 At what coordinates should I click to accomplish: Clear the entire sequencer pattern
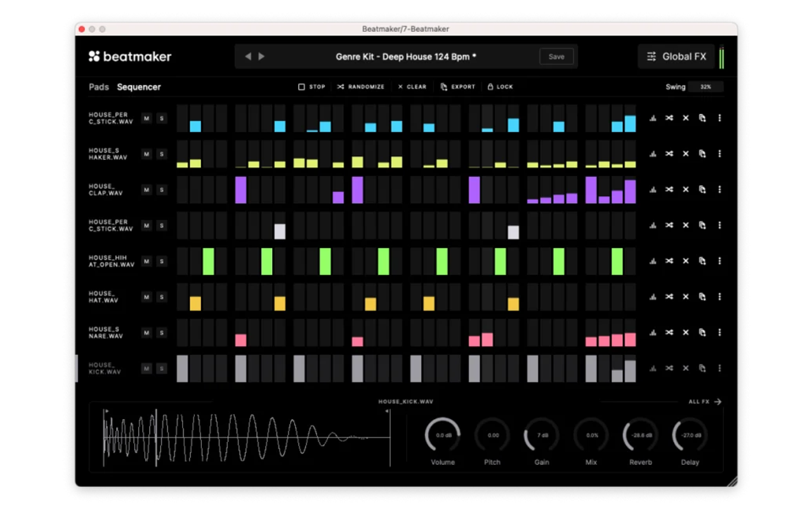[412, 87]
